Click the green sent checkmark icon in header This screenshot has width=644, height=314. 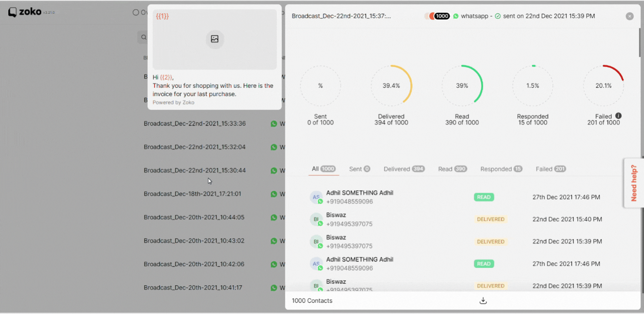(498, 16)
